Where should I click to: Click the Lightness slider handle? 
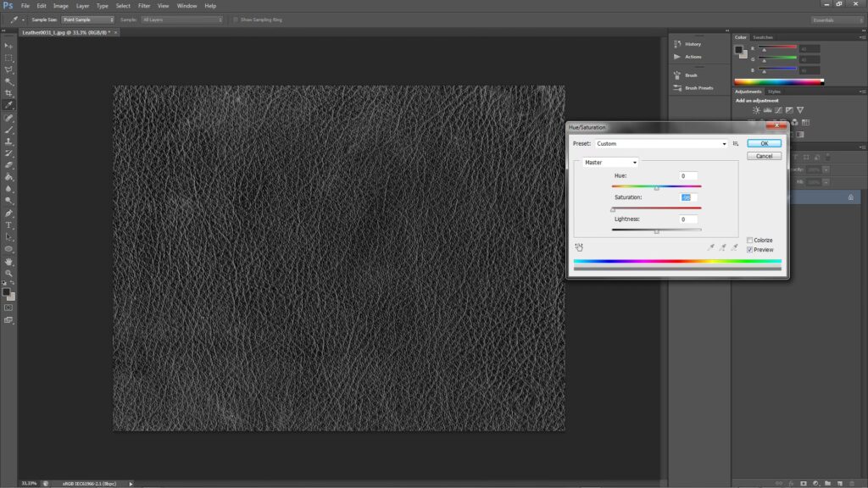pyautogui.click(x=656, y=230)
